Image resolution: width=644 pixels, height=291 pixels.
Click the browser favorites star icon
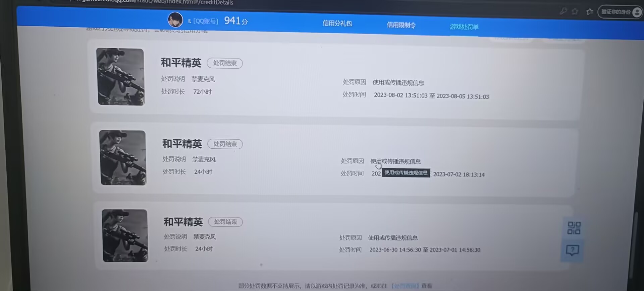575,11
